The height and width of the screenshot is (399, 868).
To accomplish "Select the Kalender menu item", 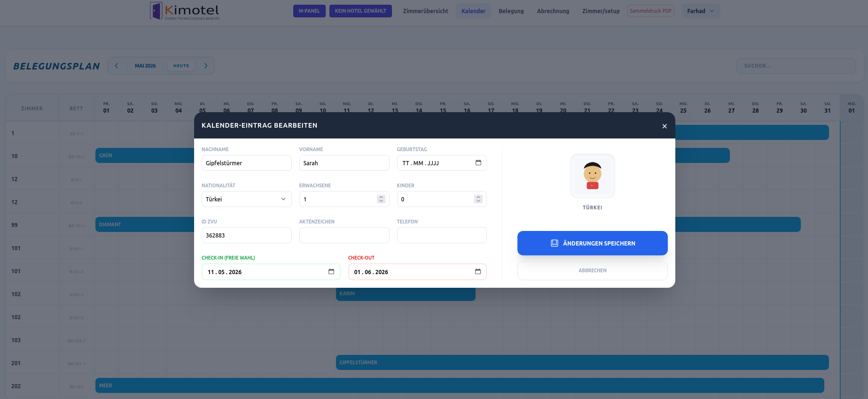I will tap(473, 11).
